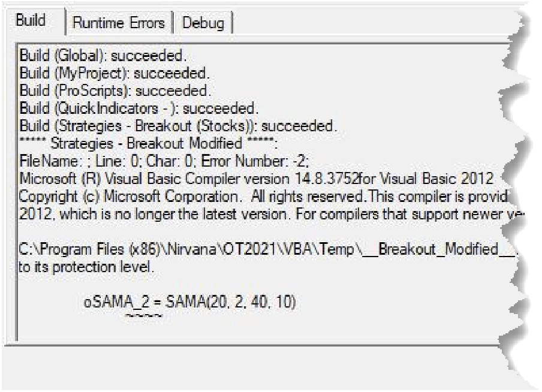This screenshot has width=542, height=392.
Task: Select the Strategies - Breakout (Stocks) build line
Action: (178, 126)
